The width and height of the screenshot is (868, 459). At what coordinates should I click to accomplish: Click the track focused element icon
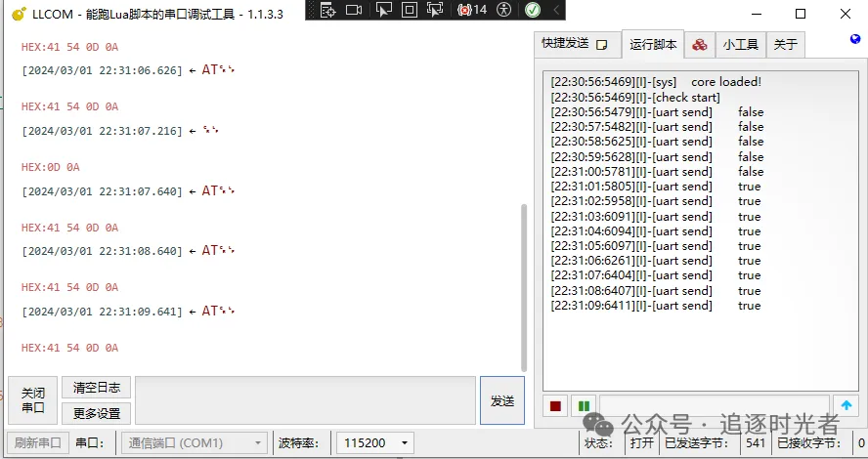(435, 10)
